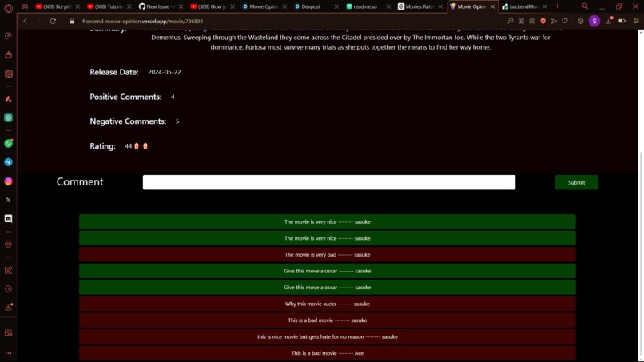Open the image gallery icon near the sidebar bottom
Screen dimensions: 644x362
(x=8, y=332)
